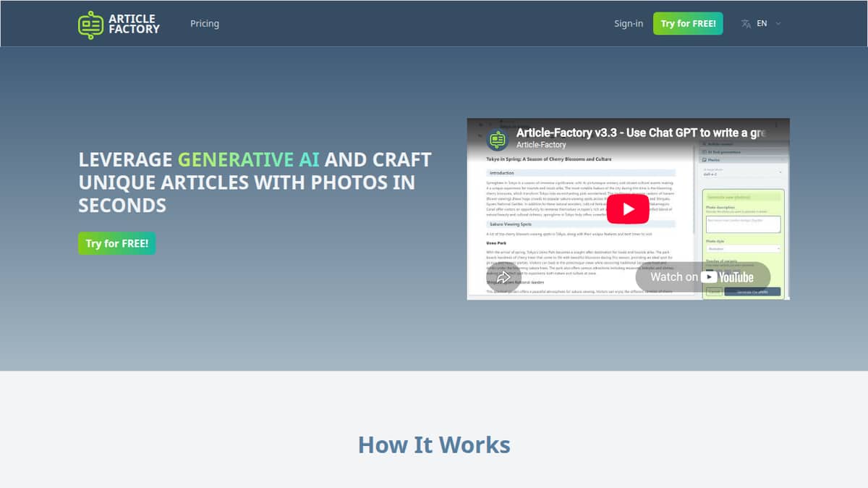The width and height of the screenshot is (868, 488).
Task: Click the hero Try for FREE! button
Action: tap(116, 243)
